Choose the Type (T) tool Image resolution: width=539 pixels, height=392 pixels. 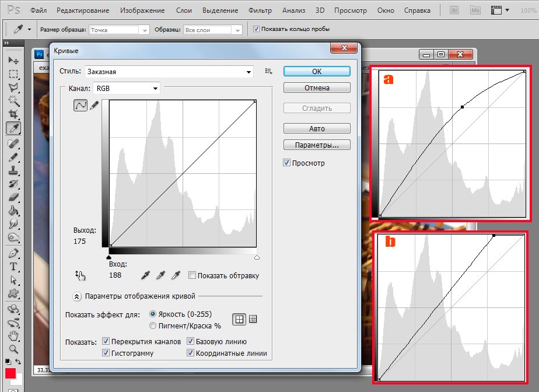pyautogui.click(x=13, y=266)
